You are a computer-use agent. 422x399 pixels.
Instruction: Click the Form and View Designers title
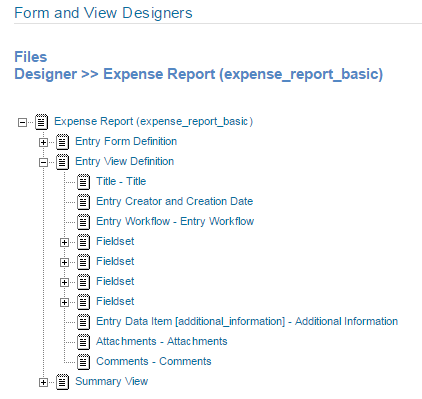pyautogui.click(x=103, y=13)
